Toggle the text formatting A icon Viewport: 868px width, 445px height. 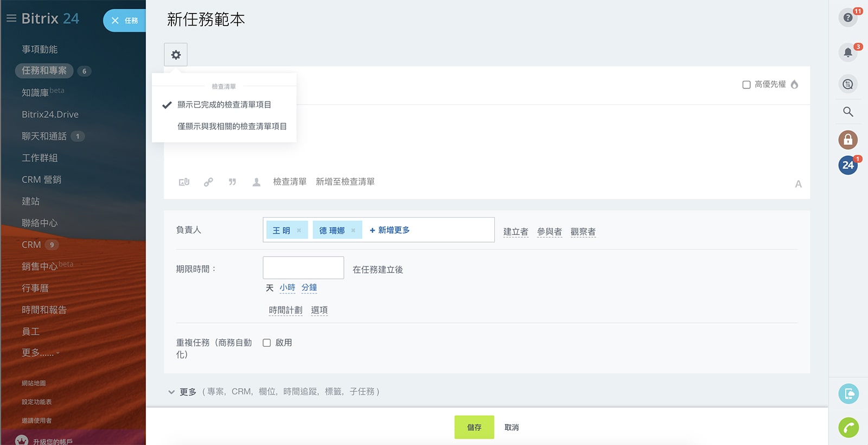pyautogui.click(x=798, y=184)
